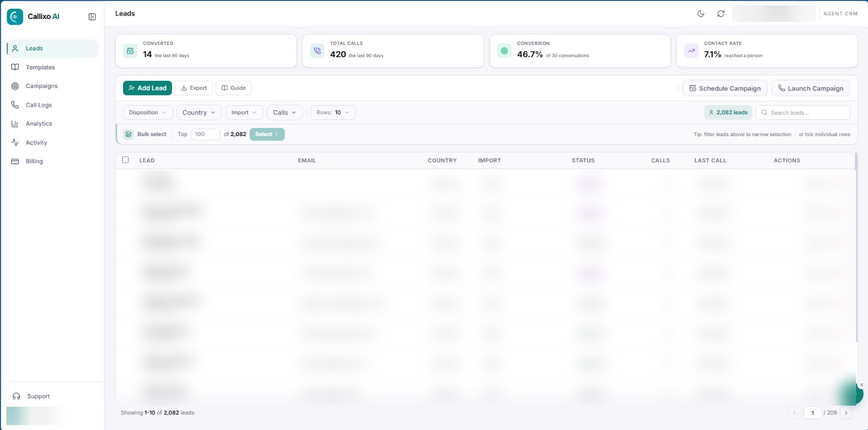
Task: Click Launch Campaign button
Action: coord(810,88)
